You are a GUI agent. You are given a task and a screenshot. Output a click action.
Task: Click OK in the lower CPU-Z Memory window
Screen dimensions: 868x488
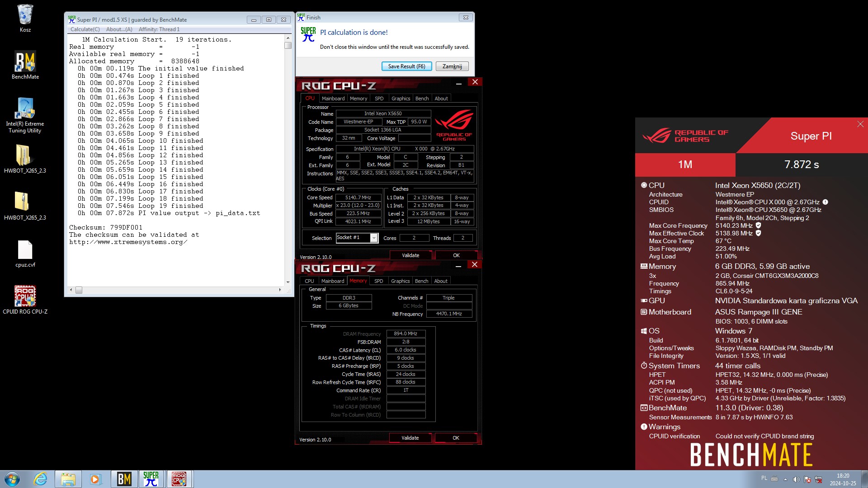[x=456, y=438]
